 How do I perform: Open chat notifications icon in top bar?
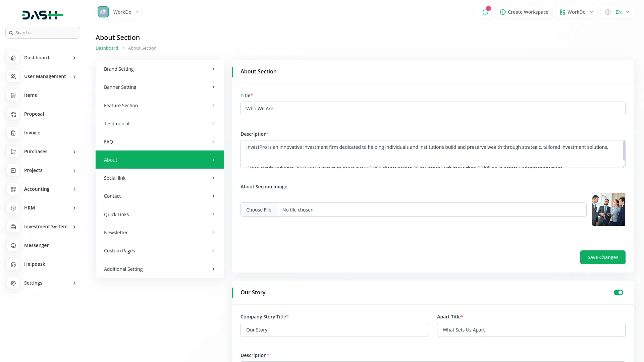tap(485, 12)
